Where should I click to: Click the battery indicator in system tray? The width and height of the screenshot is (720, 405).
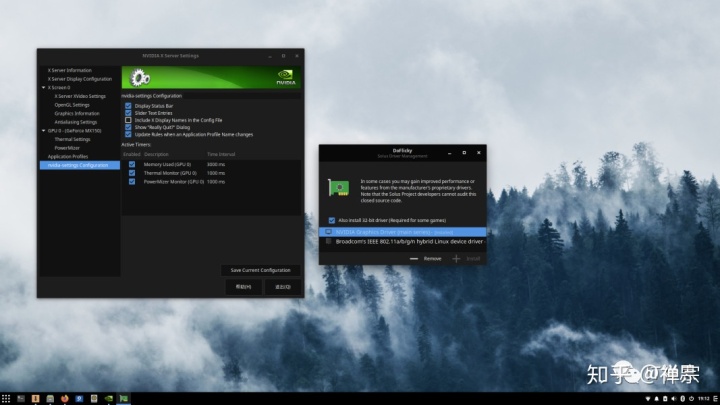[665, 399]
